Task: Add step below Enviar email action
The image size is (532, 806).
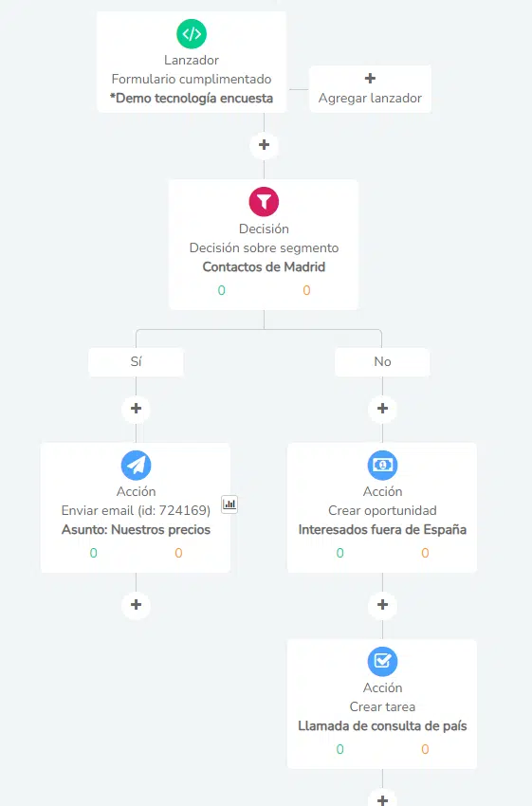Action: (x=136, y=605)
